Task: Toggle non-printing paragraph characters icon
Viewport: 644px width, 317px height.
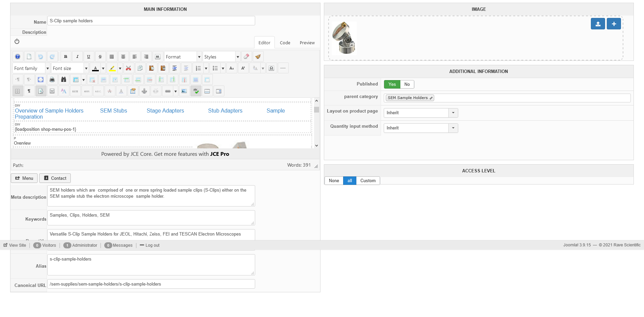Action: click(29, 91)
